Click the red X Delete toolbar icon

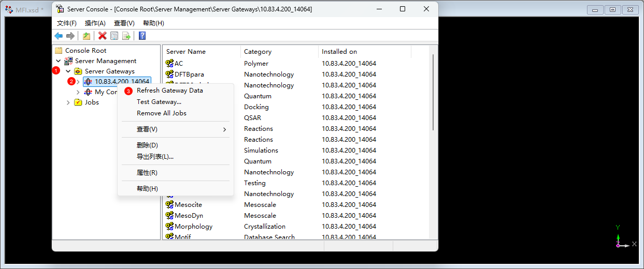pyautogui.click(x=103, y=36)
